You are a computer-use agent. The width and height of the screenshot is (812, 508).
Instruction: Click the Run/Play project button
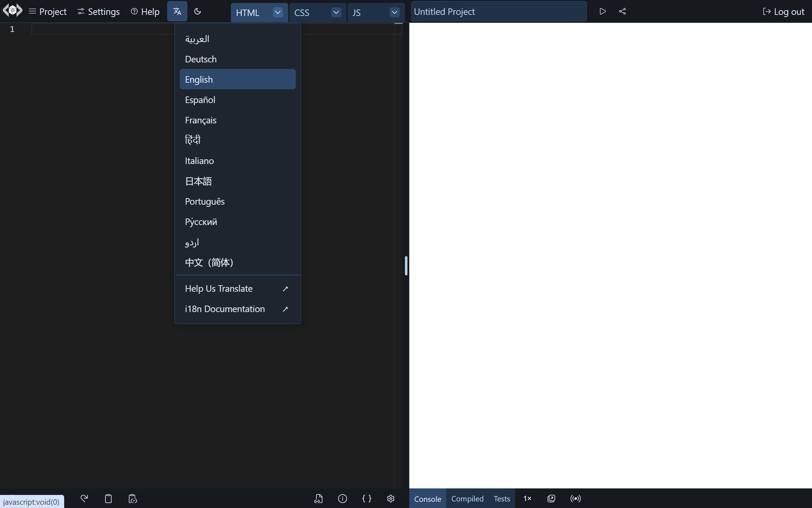[x=602, y=11]
